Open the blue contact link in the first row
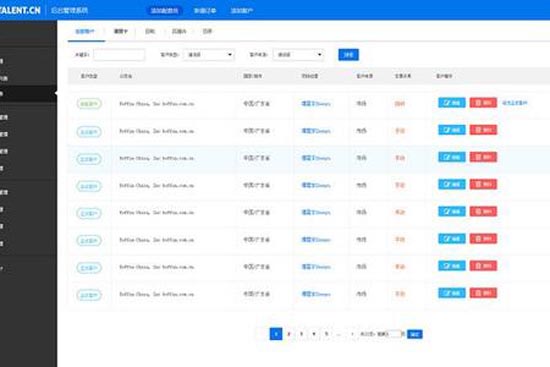Viewport: 550px width, 367px height. pos(316,104)
